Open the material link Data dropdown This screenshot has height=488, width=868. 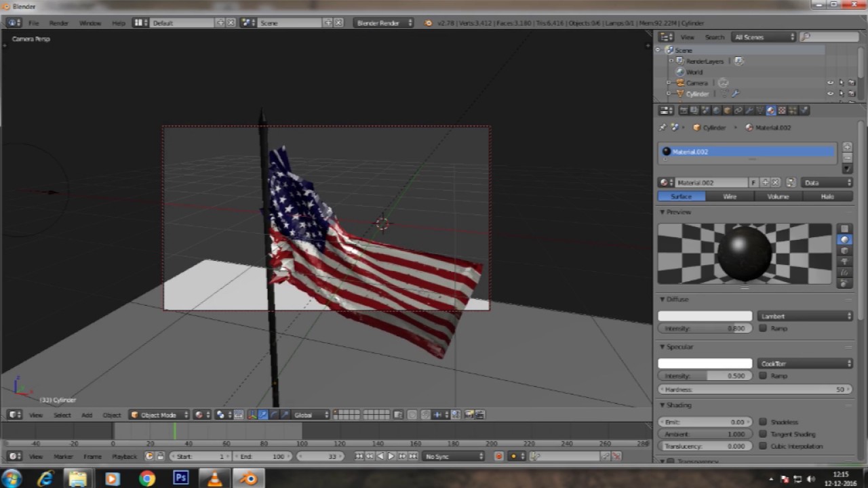point(827,182)
